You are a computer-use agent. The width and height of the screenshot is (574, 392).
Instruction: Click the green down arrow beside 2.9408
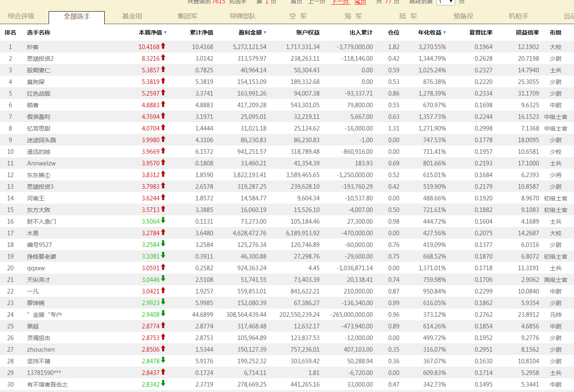coord(163,314)
